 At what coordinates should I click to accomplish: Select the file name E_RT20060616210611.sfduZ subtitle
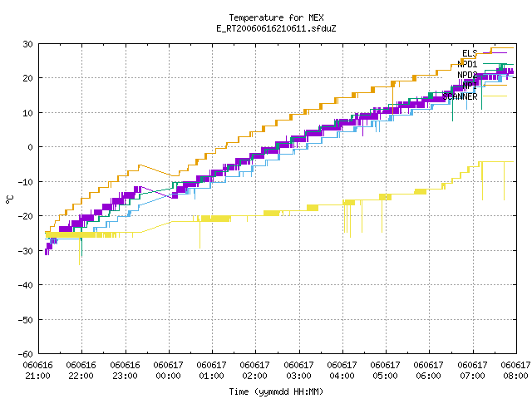pyautogui.click(x=276, y=28)
